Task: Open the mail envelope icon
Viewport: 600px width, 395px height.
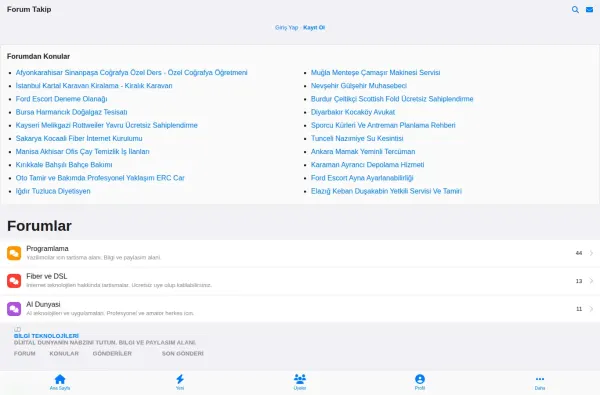Action: [589, 10]
